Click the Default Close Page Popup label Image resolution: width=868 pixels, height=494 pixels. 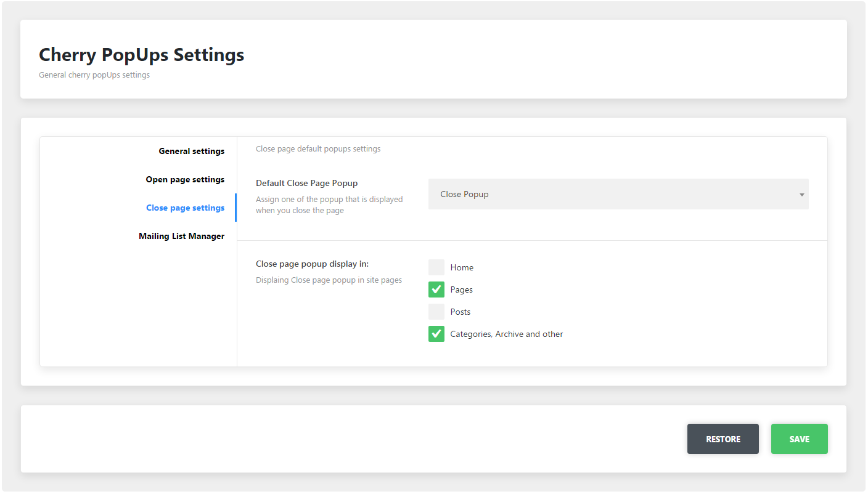coord(306,183)
